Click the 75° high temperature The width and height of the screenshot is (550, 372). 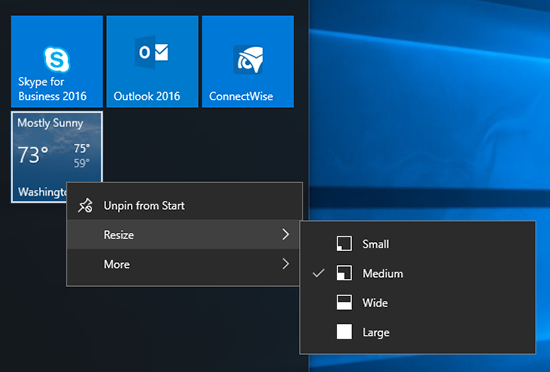pyautogui.click(x=82, y=149)
